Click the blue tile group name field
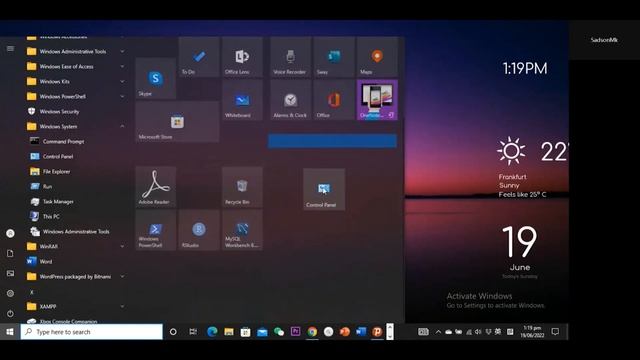 (332, 141)
